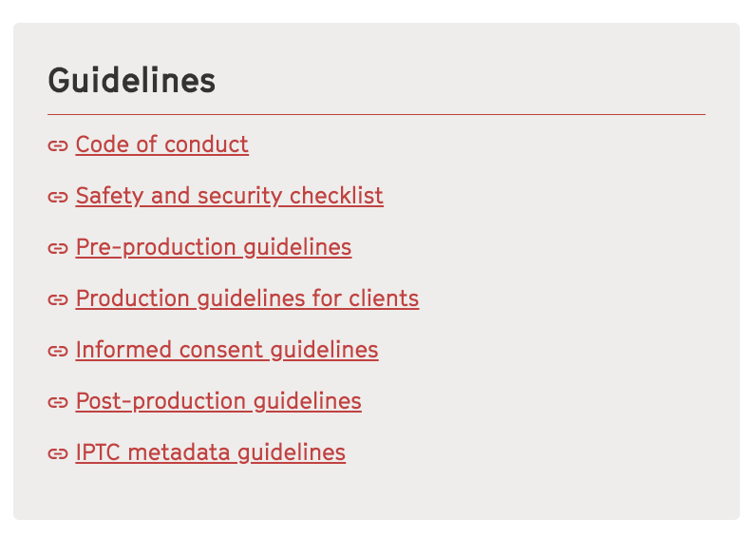Click the word IPTC in the metadata link
Image resolution: width=756 pixels, height=538 pixels.
[x=98, y=452]
